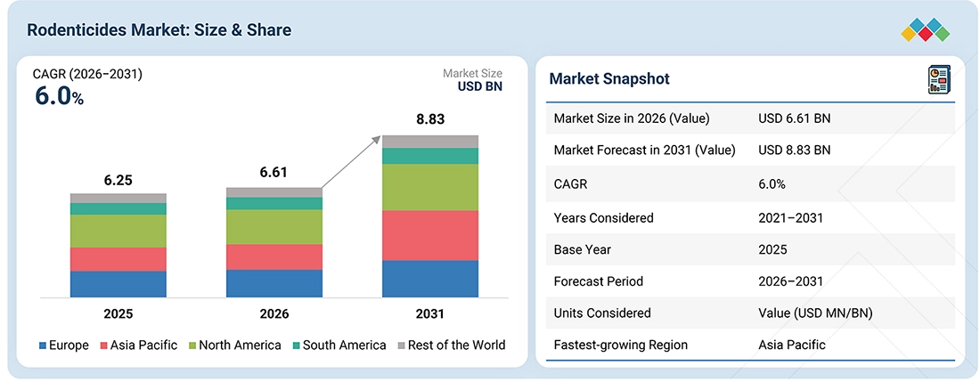Select the 2025 Asia Pacific bar segment
Screen dimensions: 980x382
118,259
